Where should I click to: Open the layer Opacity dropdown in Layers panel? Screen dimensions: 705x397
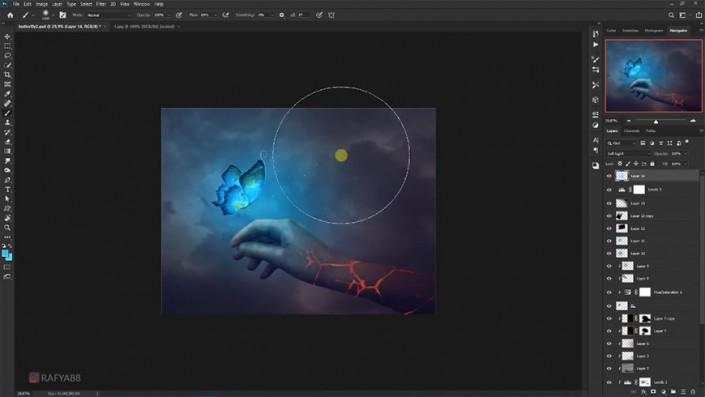[685, 154]
